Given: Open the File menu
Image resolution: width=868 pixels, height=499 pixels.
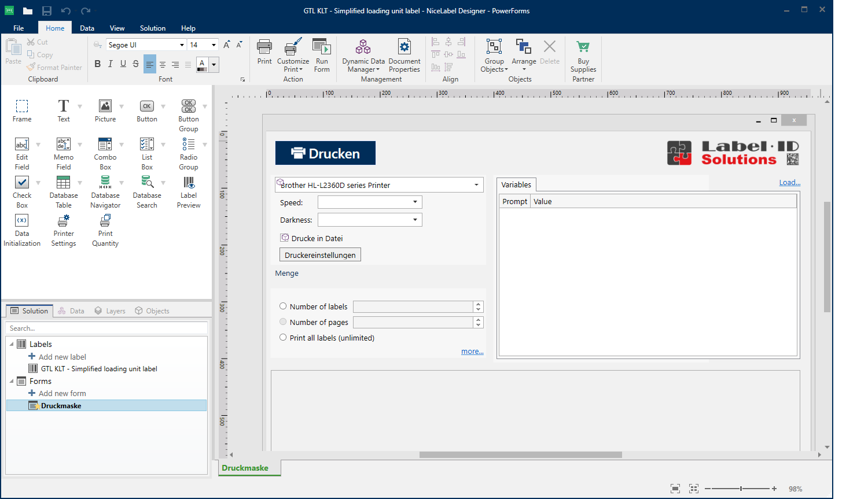Looking at the screenshot, I should click(x=19, y=28).
